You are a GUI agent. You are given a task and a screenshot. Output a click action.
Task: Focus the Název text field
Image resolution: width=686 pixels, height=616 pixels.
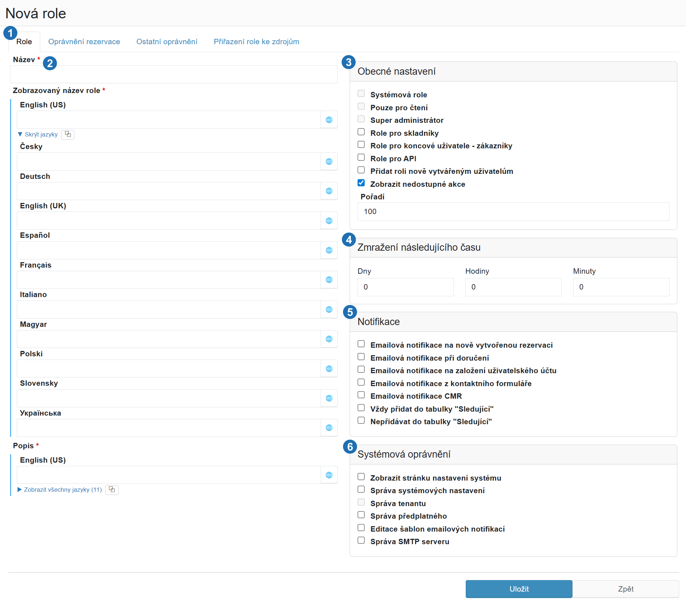click(174, 74)
